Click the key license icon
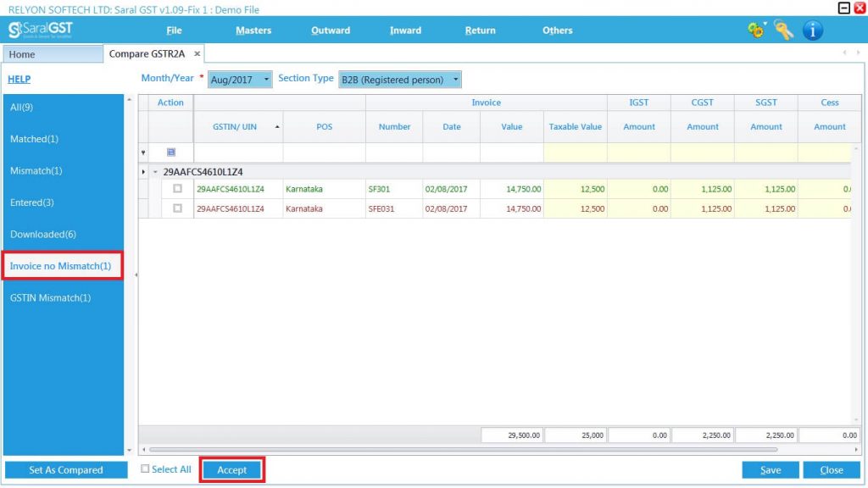 (x=784, y=30)
